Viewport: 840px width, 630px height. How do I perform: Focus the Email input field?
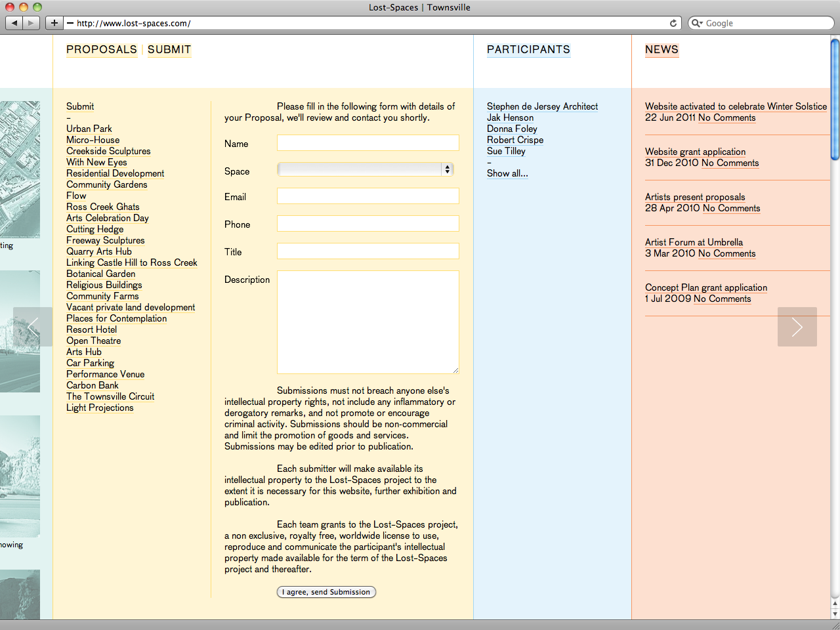pyautogui.click(x=368, y=196)
